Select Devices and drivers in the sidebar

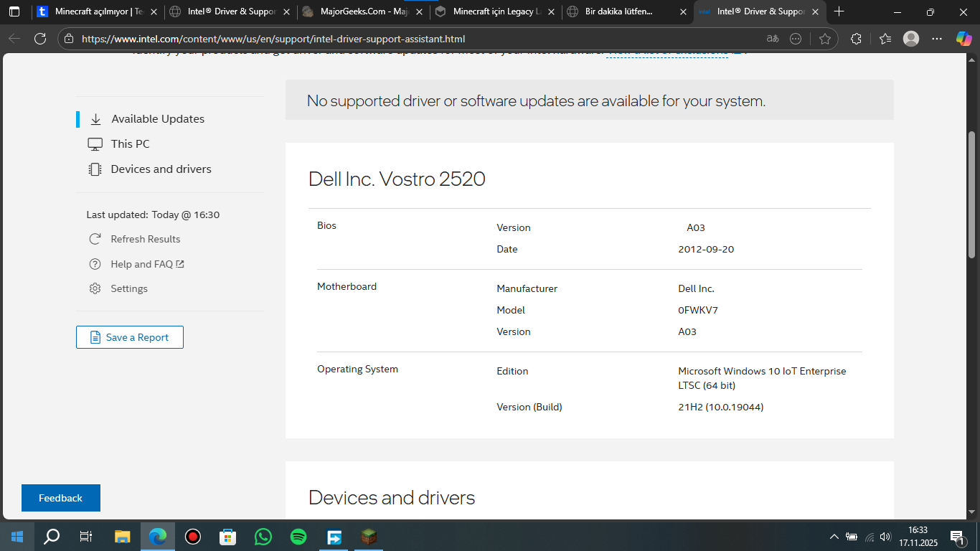pos(161,169)
